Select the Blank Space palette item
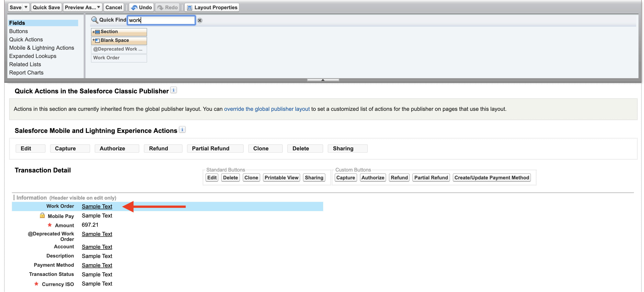Viewport: 644px width, 292px height. pos(119,40)
